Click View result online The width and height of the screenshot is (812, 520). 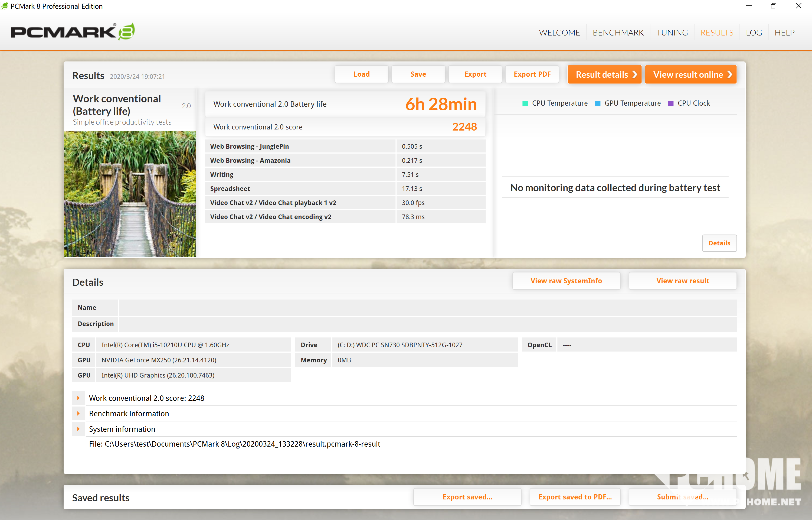tap(690, 74)
